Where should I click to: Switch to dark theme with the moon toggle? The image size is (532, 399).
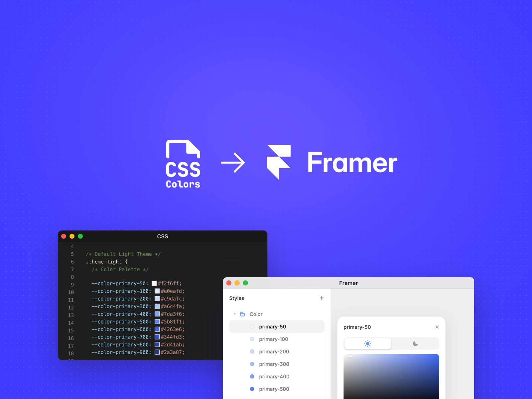[x=415, y=343]
